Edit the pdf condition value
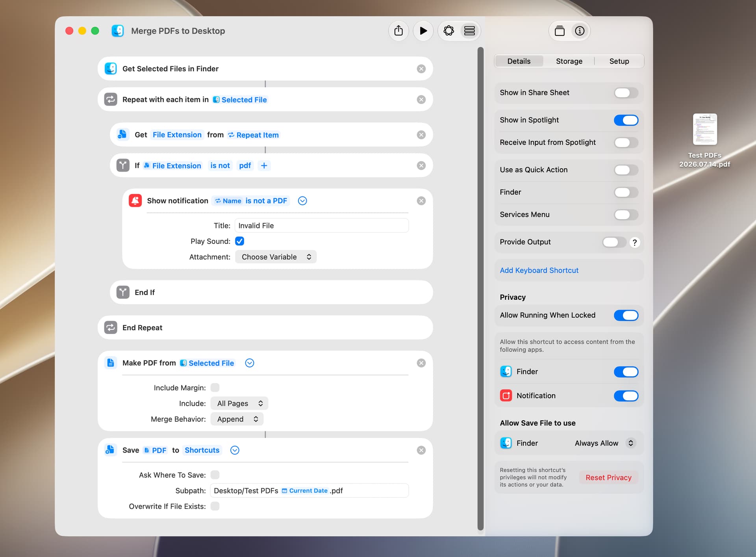The height and width of the screenshot is (557, 756). [245, 166]
